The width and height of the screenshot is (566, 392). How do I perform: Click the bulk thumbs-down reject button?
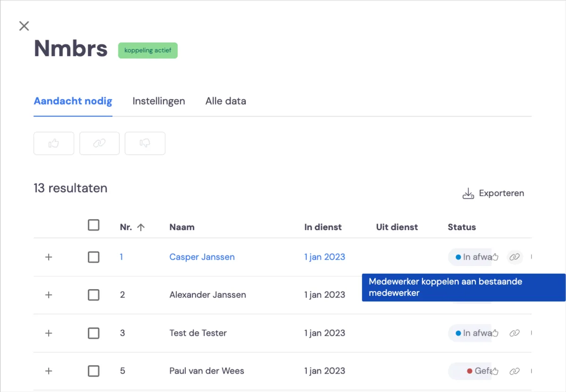click(x=145, y=143)
